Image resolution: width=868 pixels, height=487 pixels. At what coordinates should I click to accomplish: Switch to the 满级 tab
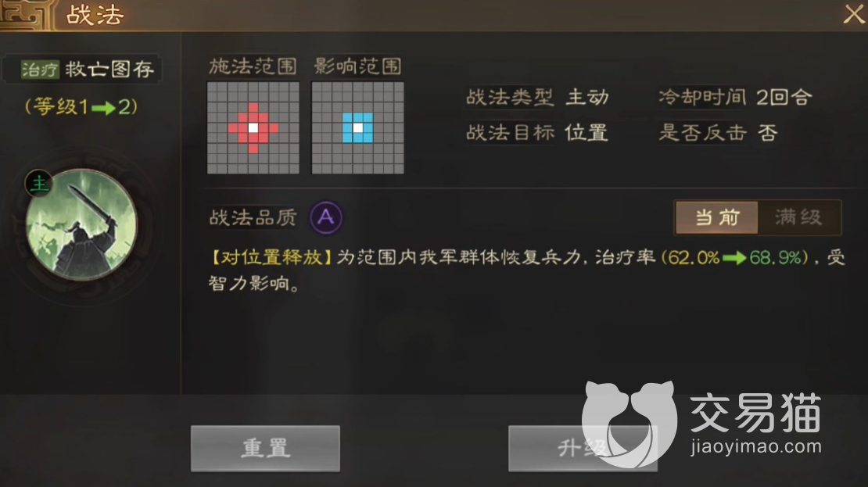(799, 217)
